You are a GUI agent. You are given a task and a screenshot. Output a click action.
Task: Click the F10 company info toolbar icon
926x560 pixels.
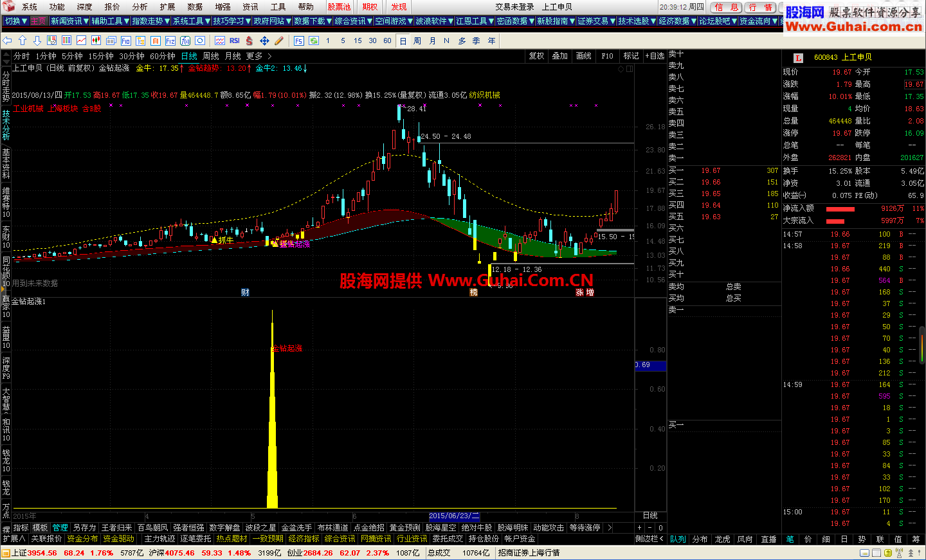(x=126, y=41)
